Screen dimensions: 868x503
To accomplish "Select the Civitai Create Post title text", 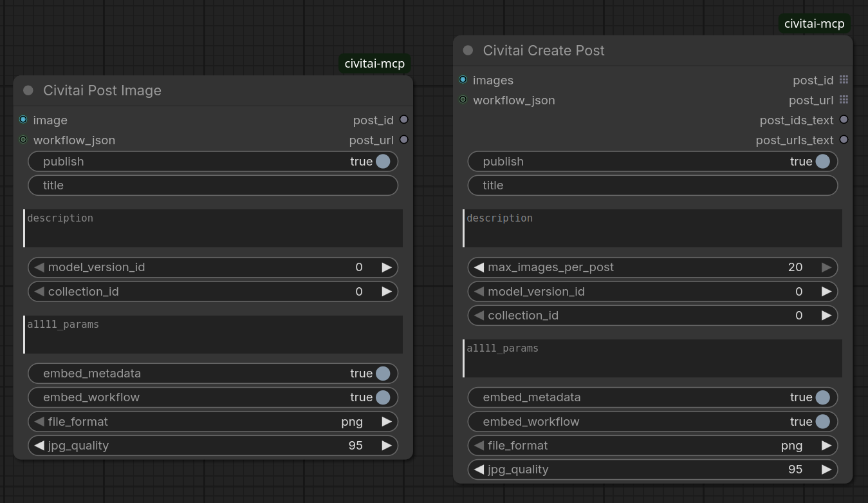I will click(544, 50).
